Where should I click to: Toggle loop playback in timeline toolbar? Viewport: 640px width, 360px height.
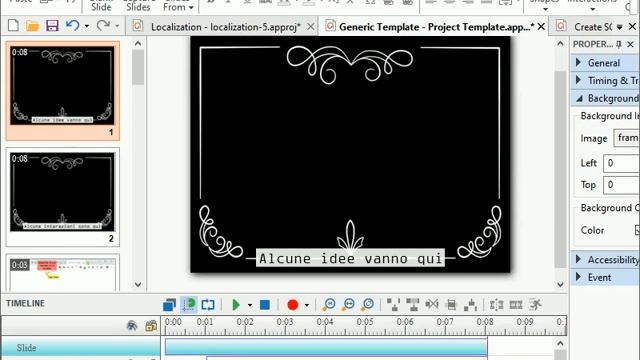click(208, 304)
